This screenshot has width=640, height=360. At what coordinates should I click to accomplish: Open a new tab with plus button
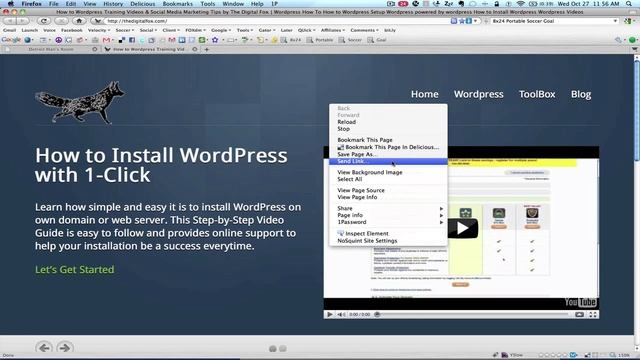coord(207,49)
